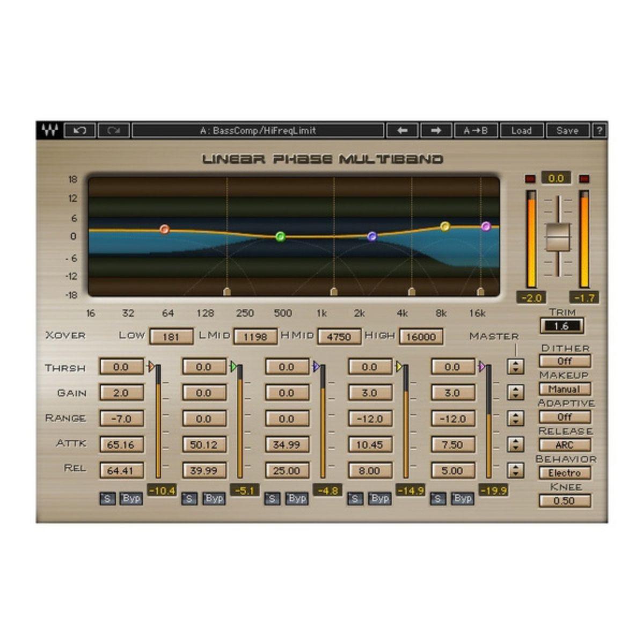The image size is (644, 644).
Task: Select the green low-mid band marker on graph
Action: point(280,236)
